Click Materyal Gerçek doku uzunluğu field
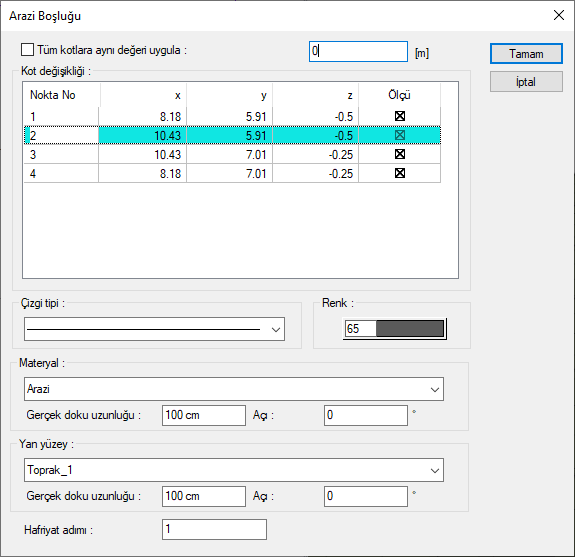 (x=204, y=415)
